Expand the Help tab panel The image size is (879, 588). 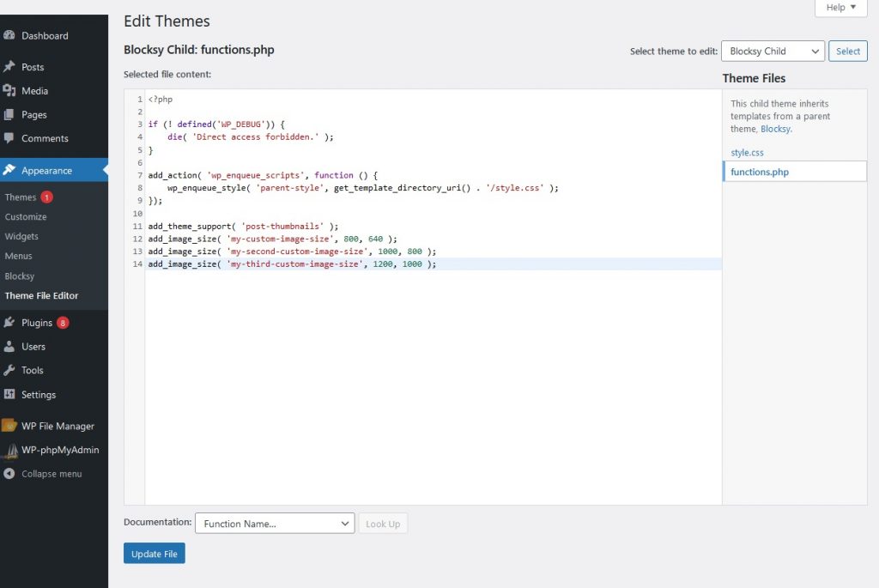[x=841, y=7]
